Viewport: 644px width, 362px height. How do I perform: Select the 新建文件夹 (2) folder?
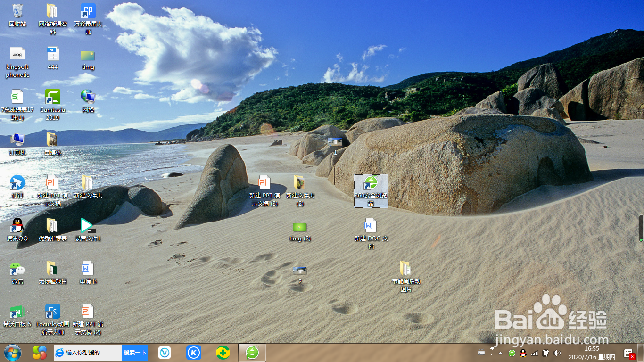[300, 191]
